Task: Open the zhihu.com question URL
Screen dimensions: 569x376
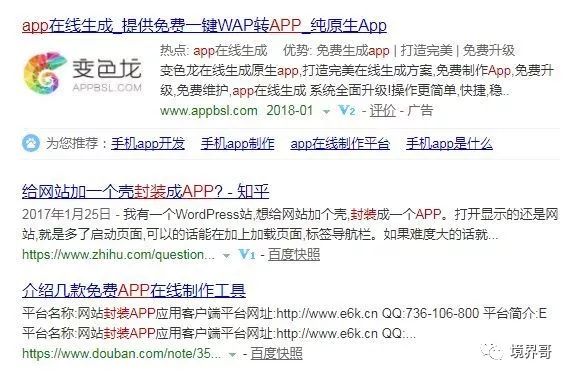Action: pos(118,255)
